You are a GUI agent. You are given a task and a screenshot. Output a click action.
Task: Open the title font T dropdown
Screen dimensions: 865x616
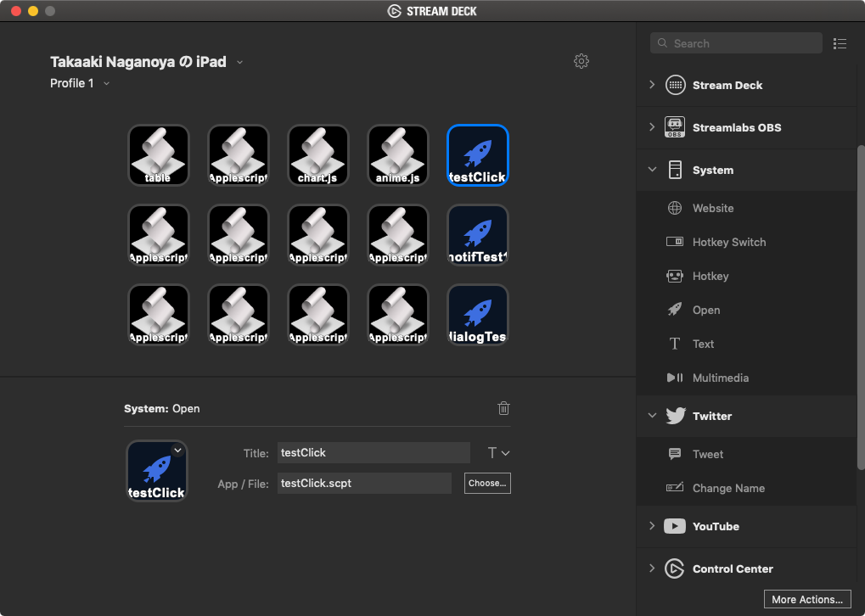(498, 453)
